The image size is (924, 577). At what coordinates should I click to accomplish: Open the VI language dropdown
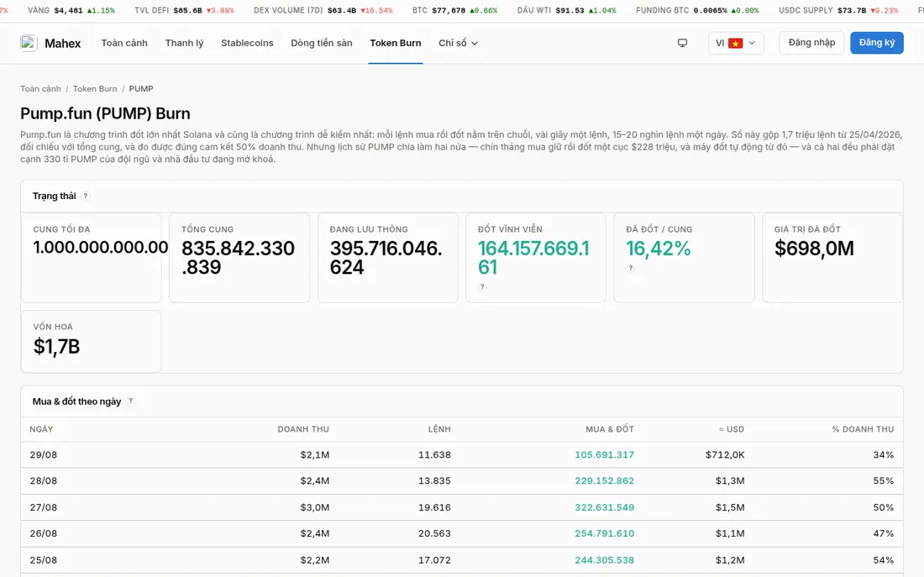(x=736, y=43)
